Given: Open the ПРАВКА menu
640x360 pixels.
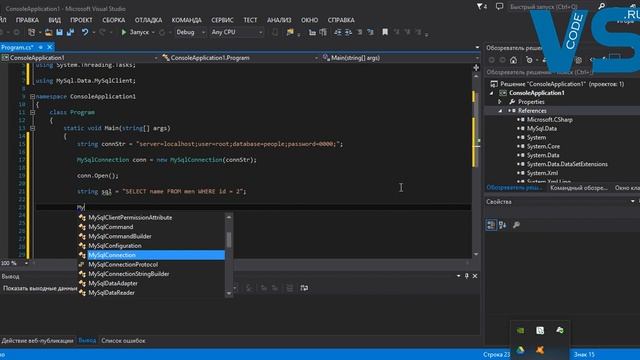Looking at the screenshot, I should [27, 20].
